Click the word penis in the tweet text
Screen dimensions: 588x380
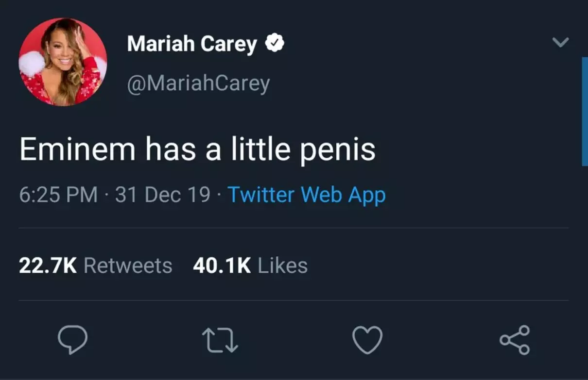pyautogui.click(x=337, y=150)
